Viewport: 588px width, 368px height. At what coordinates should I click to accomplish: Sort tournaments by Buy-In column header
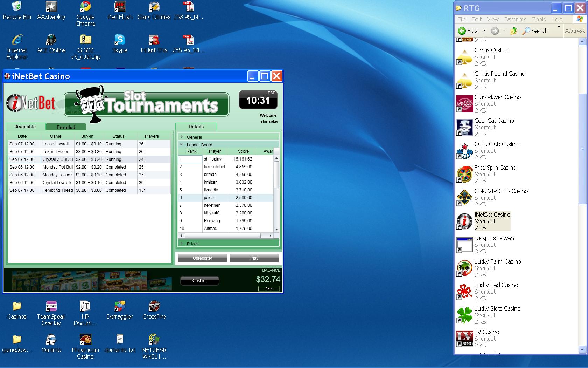coord(89,136)
